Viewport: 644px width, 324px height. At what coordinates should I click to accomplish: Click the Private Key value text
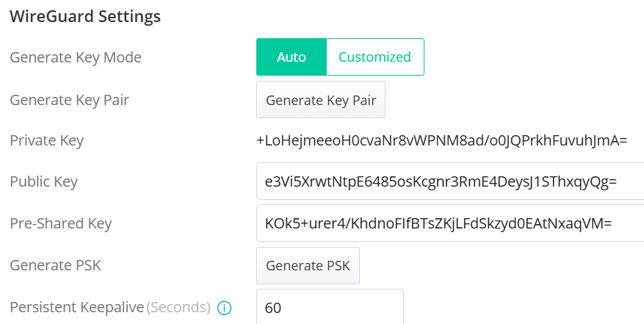[x=441, y=140]
